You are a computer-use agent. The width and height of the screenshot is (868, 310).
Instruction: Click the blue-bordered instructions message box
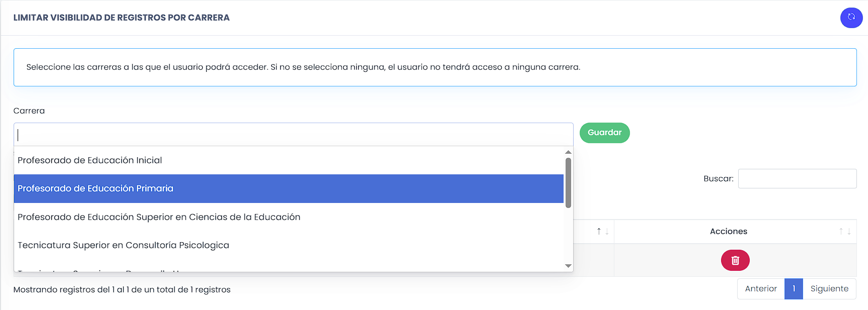point(435,67)
